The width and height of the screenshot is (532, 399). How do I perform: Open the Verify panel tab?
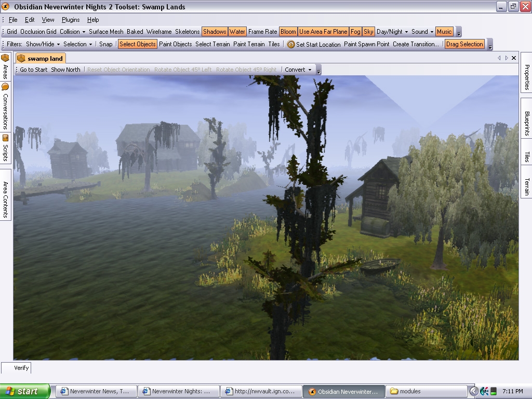[x=21, y=368]
